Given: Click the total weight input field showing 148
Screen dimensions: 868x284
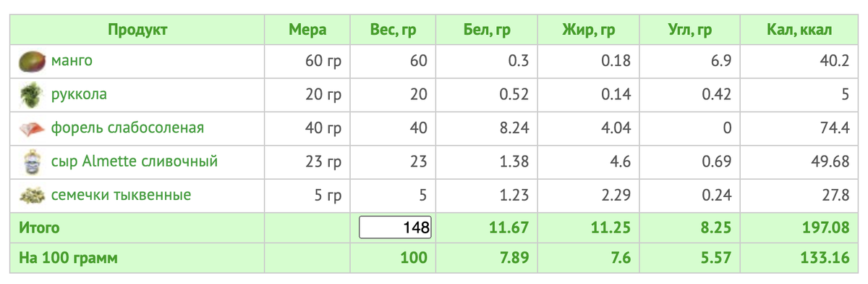Looking at the screenshot, I should point(396,228).
